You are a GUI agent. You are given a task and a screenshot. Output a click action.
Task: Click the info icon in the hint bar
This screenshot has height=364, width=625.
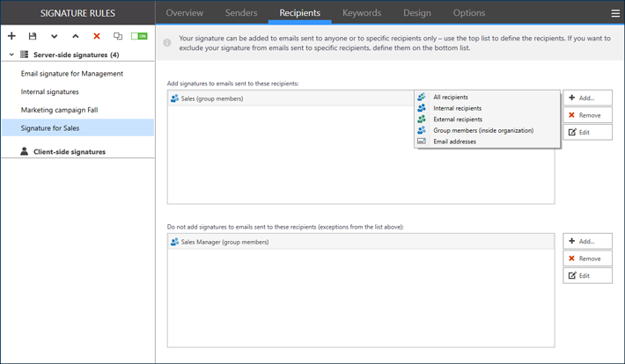coord(167,42)
